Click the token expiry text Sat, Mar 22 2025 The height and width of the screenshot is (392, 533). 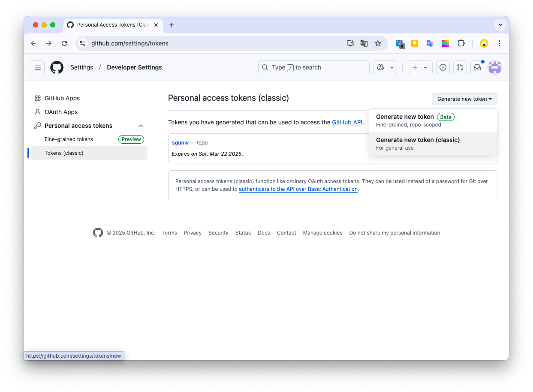pyautogui.click(x=220, y=154)
